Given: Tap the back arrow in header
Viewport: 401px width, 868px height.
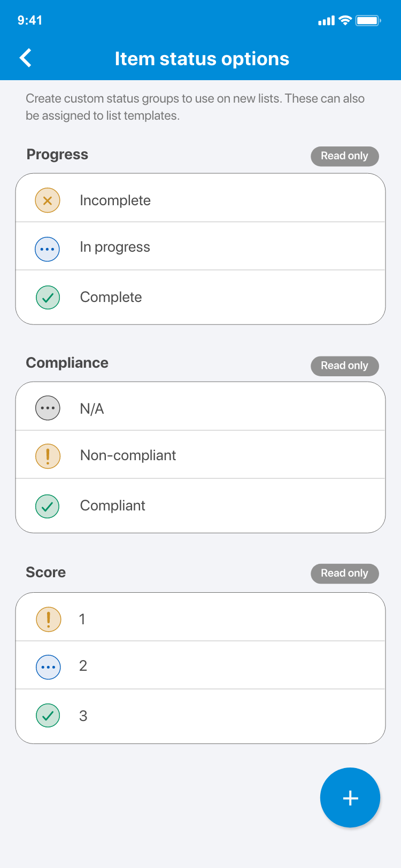Looking at the screenshot, I should point(26,58).
